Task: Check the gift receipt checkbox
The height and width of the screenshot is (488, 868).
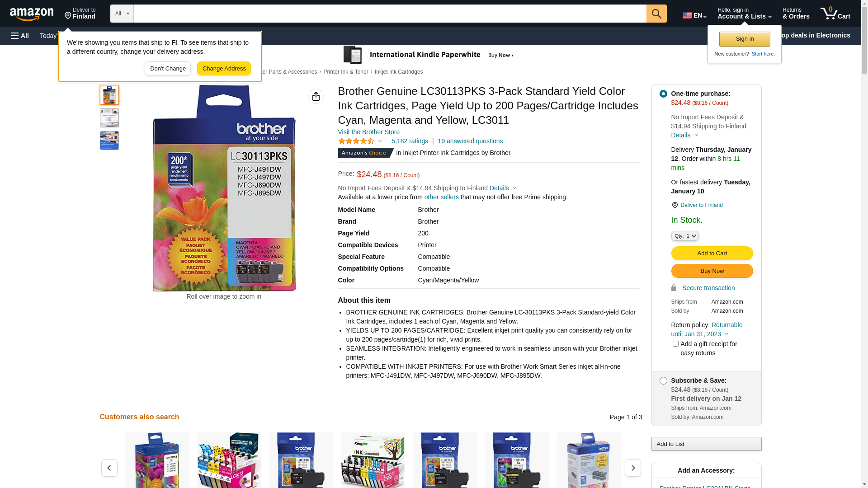Action: 675,344
